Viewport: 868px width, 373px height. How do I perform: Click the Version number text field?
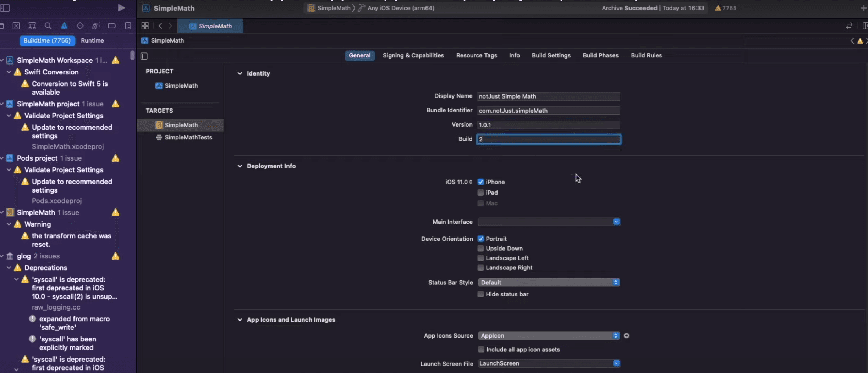(548, 125)
